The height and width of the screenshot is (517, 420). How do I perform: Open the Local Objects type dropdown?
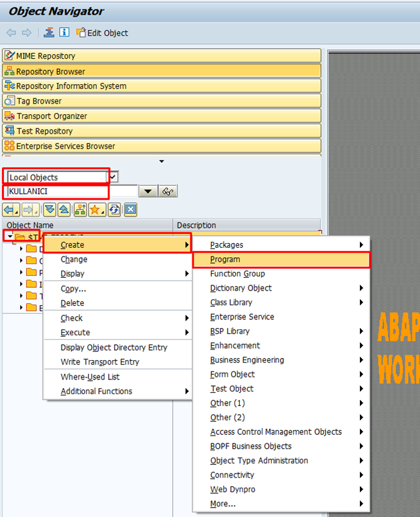pyautogui.click(x=113, y=177)
